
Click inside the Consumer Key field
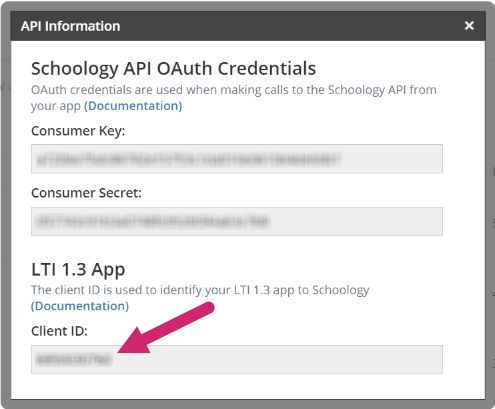point(237,159)
